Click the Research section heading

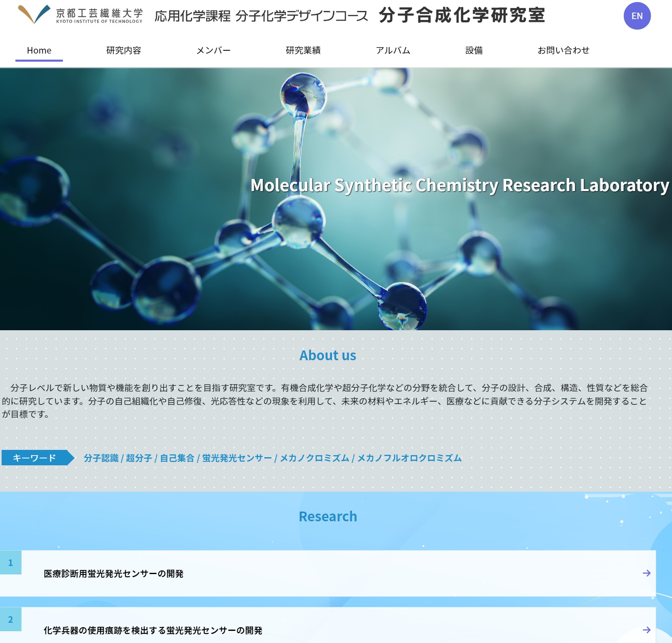click(328, 516)
